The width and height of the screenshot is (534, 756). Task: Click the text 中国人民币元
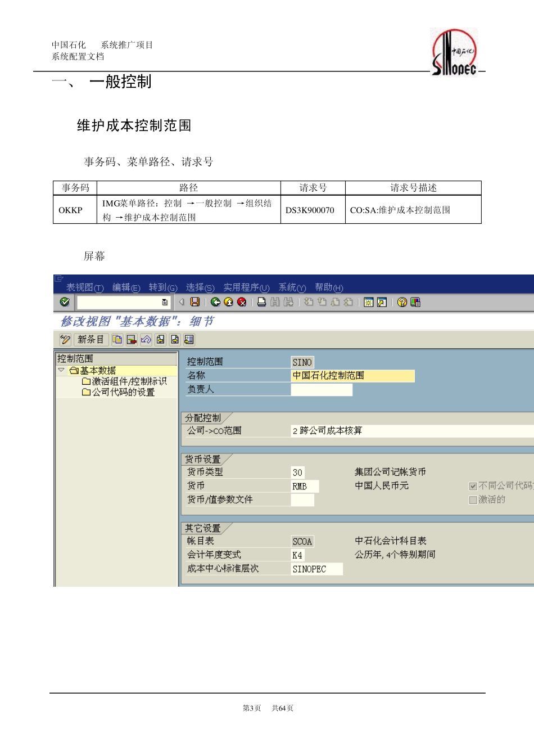pos(382,485)
